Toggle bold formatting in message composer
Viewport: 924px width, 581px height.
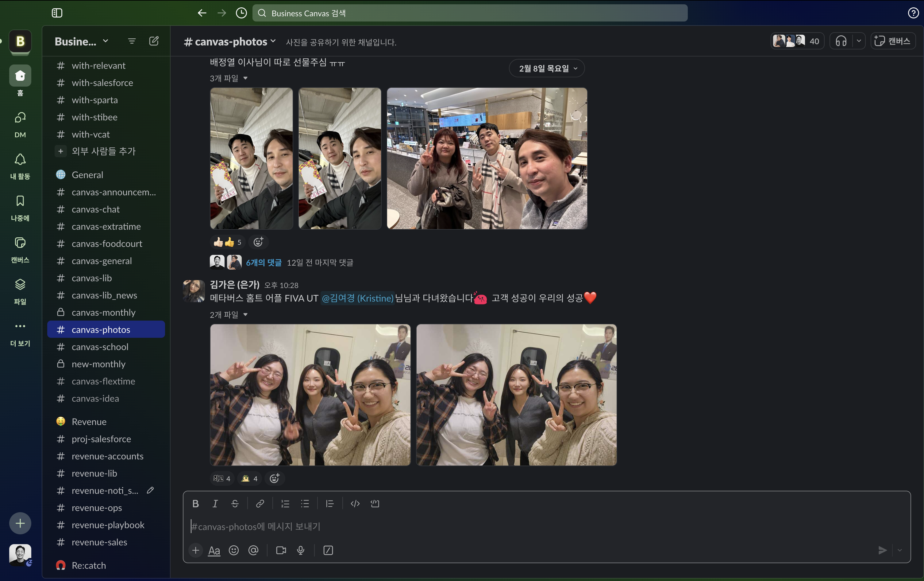(195, 503)
